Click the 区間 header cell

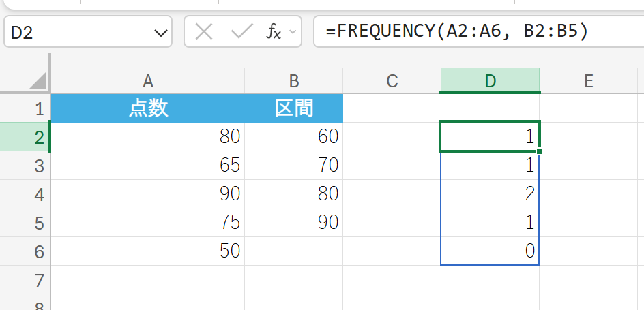tap(294, 109)
